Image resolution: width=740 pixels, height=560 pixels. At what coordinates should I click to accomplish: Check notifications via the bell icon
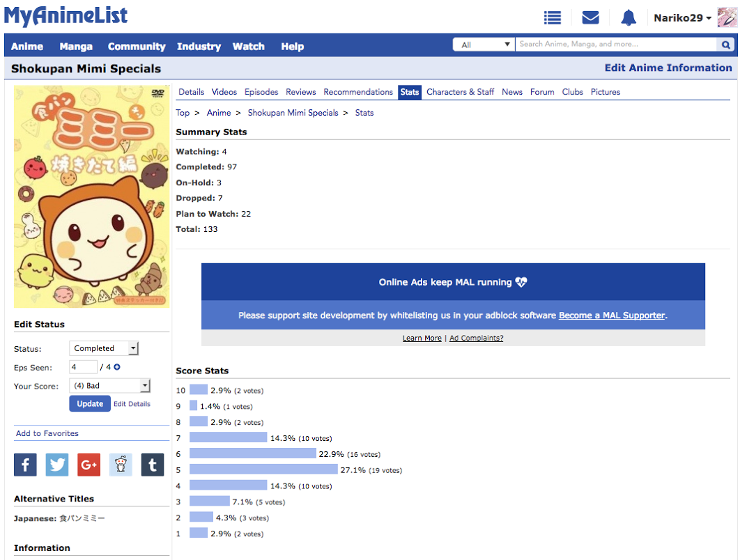pyautogui.click(x=628, y=17)
